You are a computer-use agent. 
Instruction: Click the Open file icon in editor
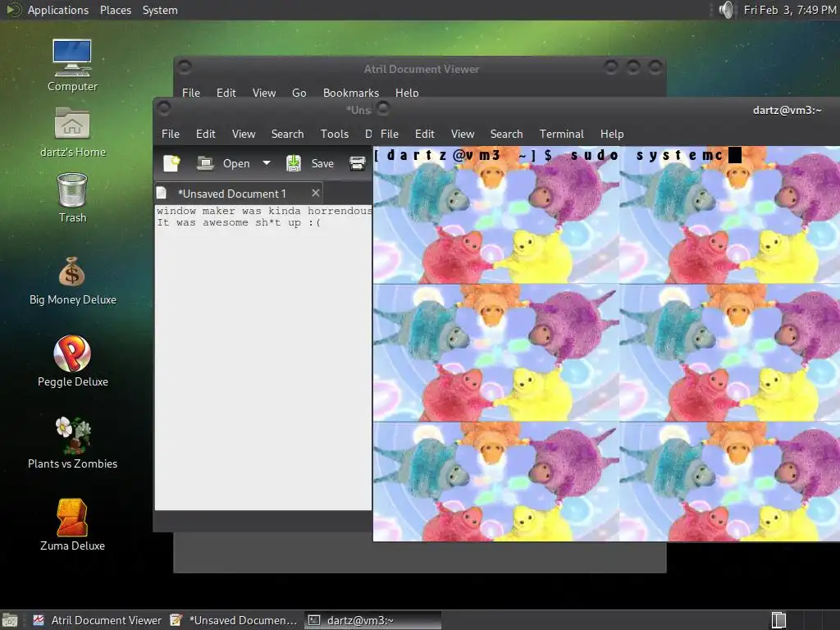click(x=223, y=163)
